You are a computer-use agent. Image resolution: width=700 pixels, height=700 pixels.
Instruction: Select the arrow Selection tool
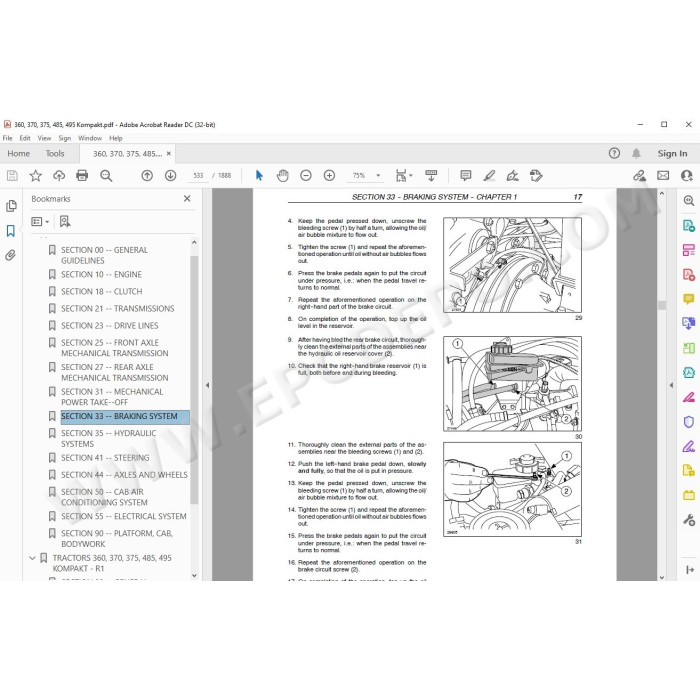259,175
